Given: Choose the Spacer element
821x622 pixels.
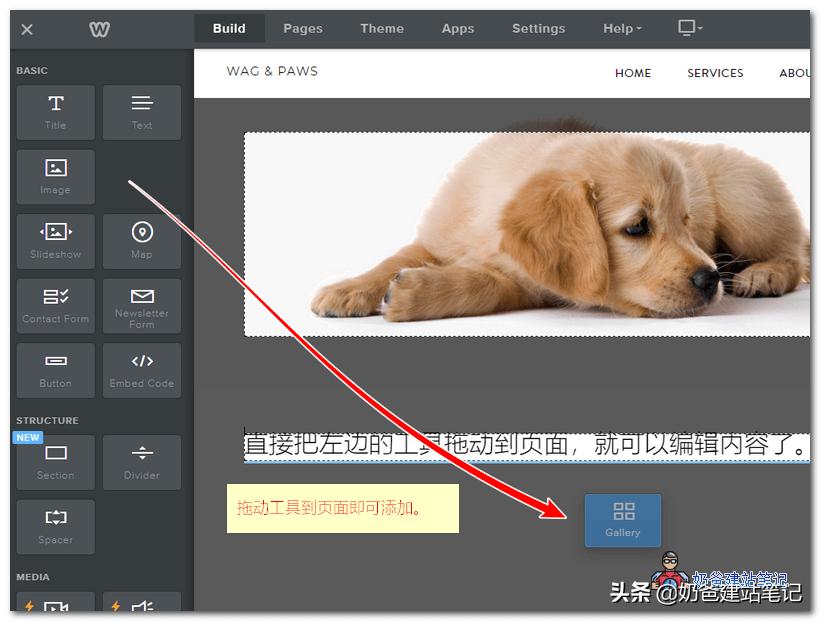Looking at the screenshot, I should pos(56,526).
